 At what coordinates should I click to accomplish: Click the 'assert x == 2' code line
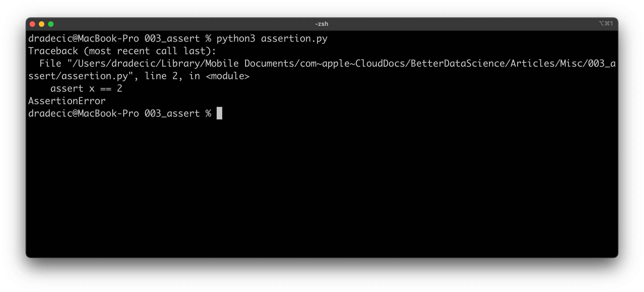pos(86,88)
